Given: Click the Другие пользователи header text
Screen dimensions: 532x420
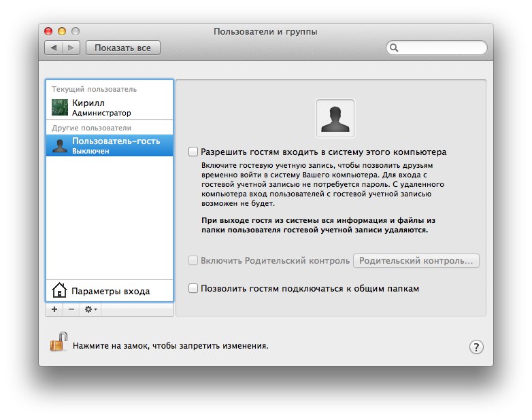Looking at the screenshot, I should 91,128.
